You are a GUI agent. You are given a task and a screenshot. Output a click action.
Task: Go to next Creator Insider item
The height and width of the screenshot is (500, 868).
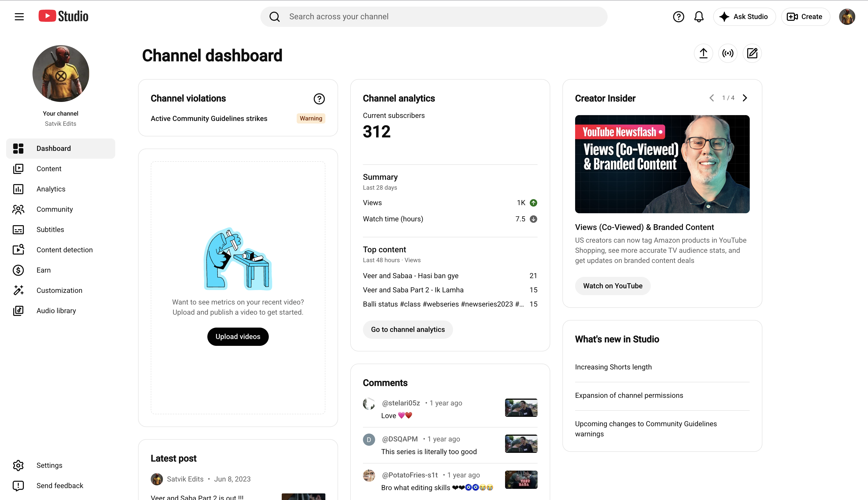click(x=745, y=98)
